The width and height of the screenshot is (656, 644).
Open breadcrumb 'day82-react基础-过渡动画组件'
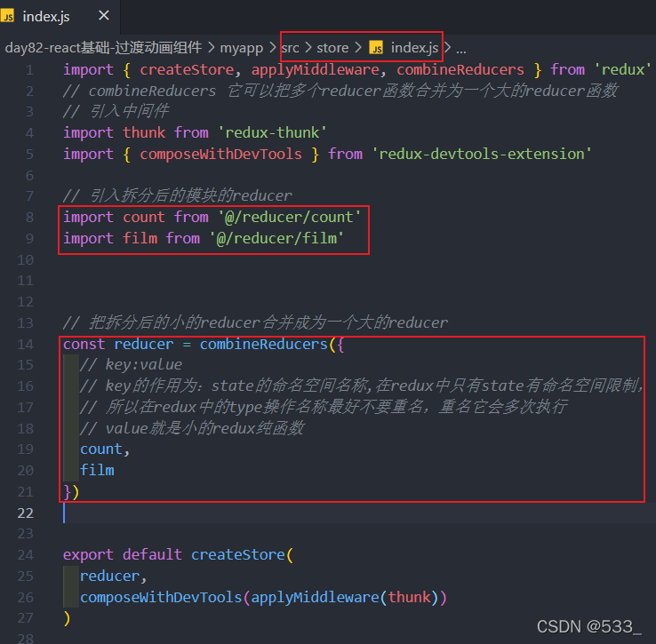coord(103,48)
